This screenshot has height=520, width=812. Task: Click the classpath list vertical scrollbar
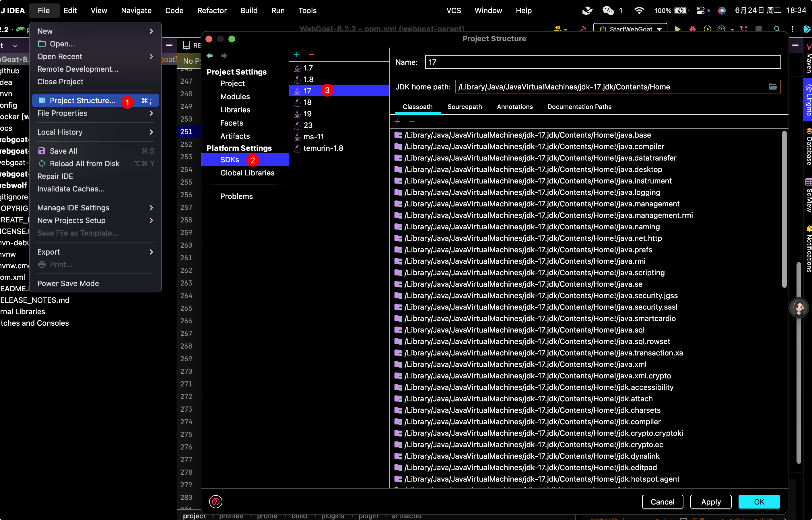pyautogui.click(x=784, y=209)
